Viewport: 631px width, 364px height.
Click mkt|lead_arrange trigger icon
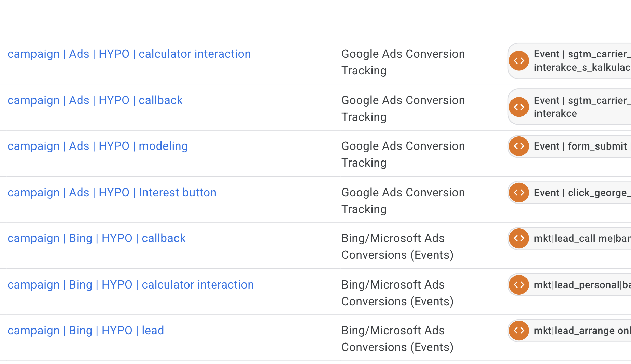[x=519, y=331]
